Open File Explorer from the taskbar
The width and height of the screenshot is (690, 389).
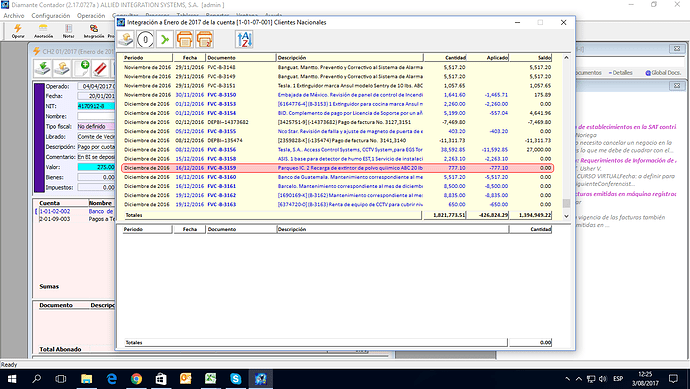coord(86,379)
